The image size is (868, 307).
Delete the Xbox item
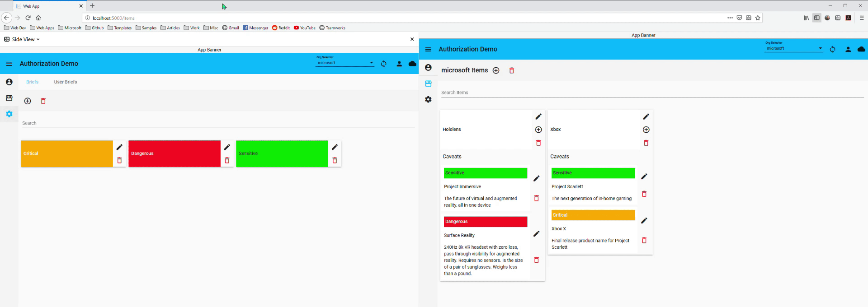(646, 143)
